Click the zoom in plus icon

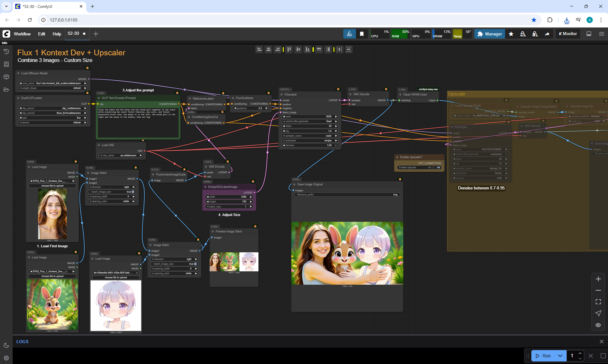pos(598,279)
